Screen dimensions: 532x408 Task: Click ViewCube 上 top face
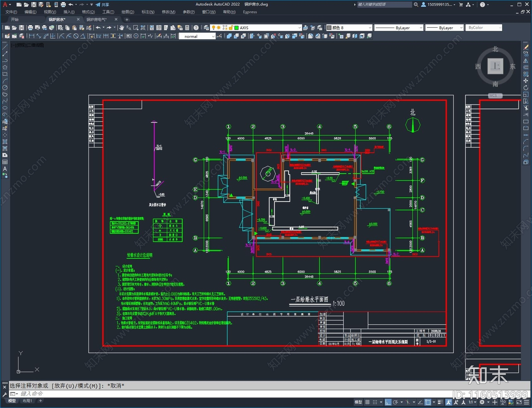(495, 66)
